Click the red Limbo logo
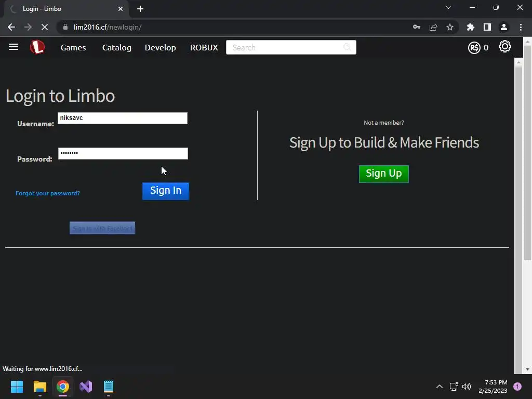 pos(37,47)
